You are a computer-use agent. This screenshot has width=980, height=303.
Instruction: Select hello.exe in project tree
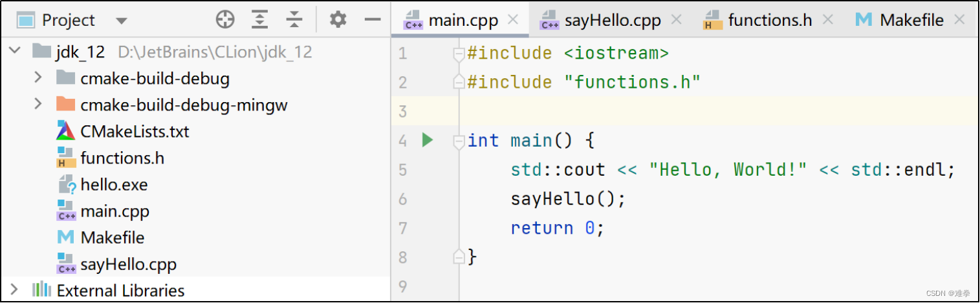coord(114,185)
